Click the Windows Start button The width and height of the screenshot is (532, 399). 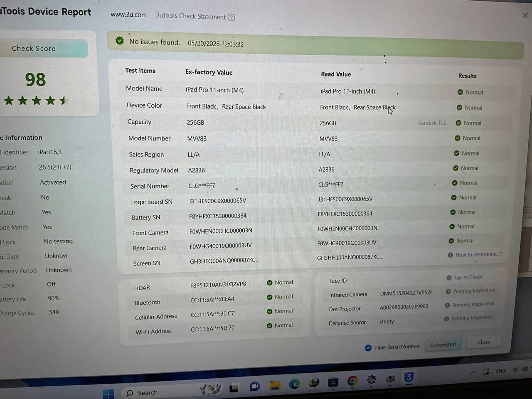(x=108, y=393)
